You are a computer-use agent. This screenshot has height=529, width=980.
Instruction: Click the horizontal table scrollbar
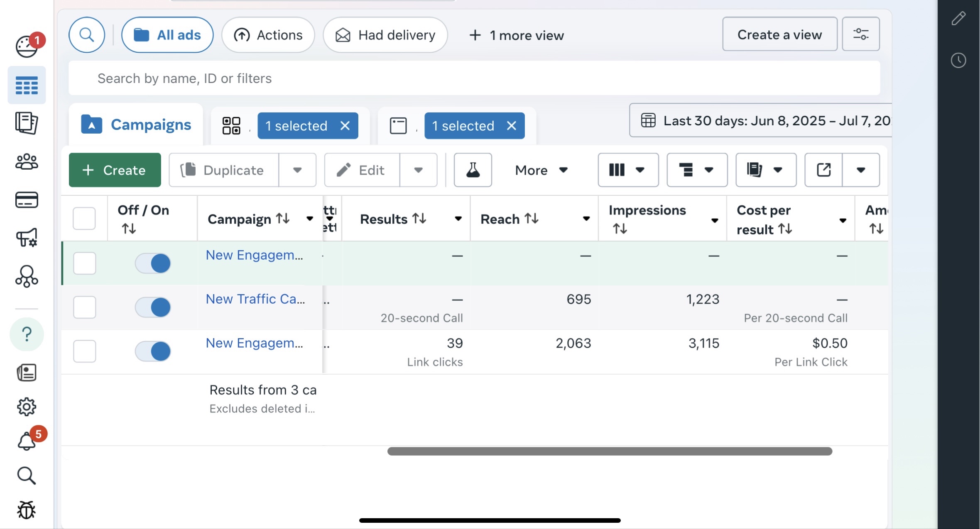pyautogui.click(x=610, y=451)
